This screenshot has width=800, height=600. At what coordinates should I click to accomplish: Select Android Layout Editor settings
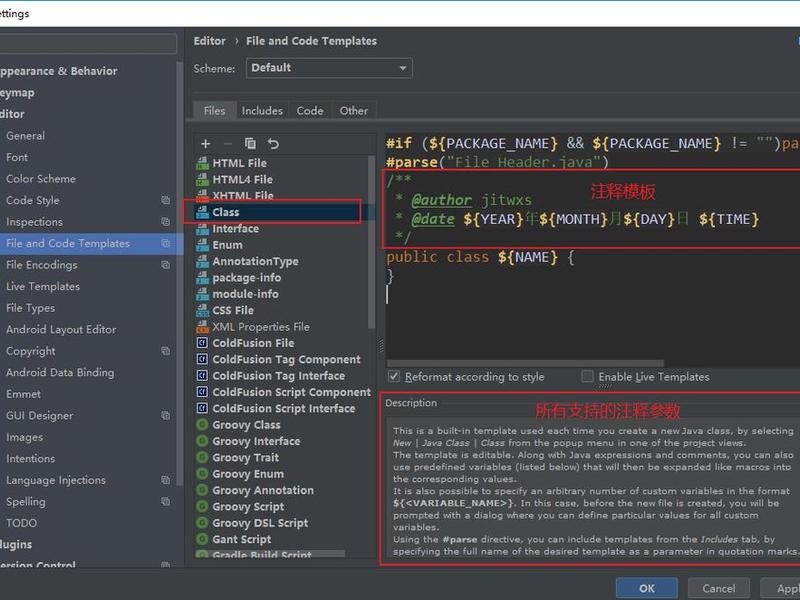pyautogui.click(x=61, y=329)
